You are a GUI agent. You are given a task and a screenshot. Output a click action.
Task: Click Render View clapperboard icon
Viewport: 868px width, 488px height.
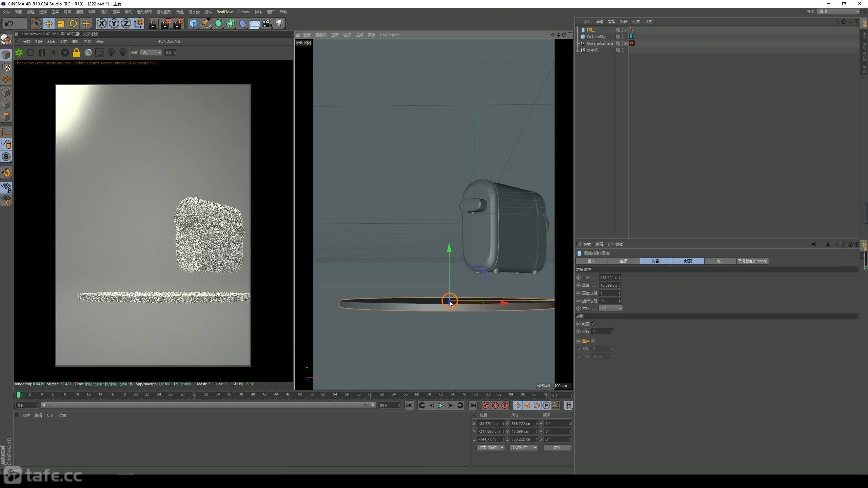coord(153,23)
